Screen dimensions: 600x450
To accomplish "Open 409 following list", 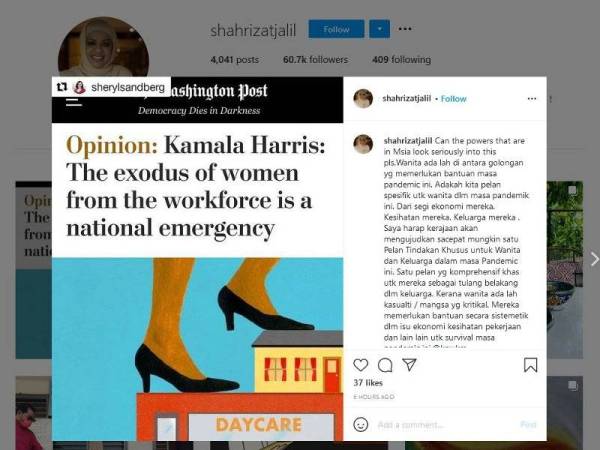I will (x=401, y=60).
